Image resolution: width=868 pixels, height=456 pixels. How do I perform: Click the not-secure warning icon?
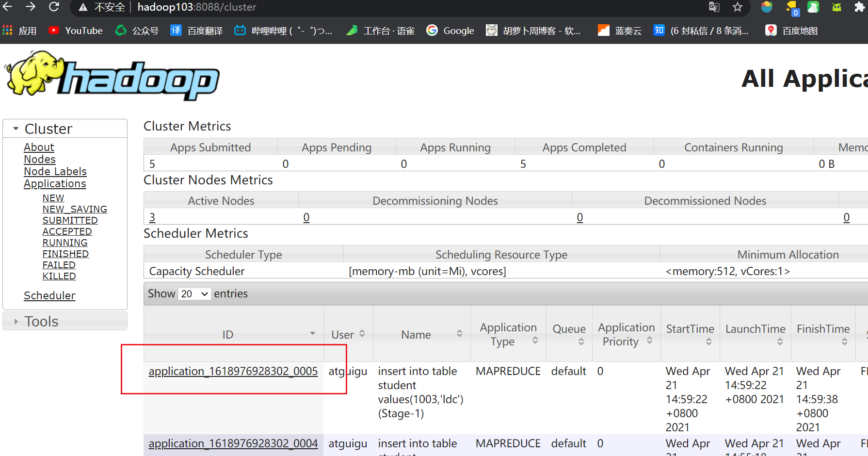coord(83,7)
